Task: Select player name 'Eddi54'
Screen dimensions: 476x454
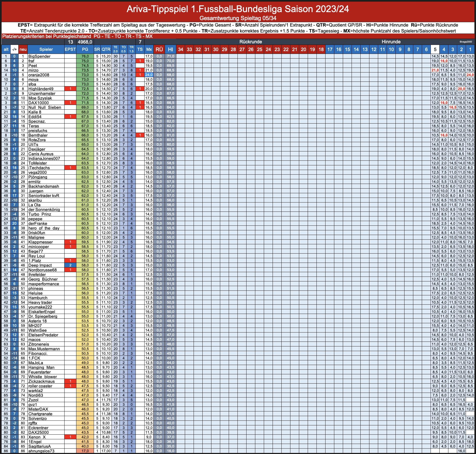Action: pos(35,117)
